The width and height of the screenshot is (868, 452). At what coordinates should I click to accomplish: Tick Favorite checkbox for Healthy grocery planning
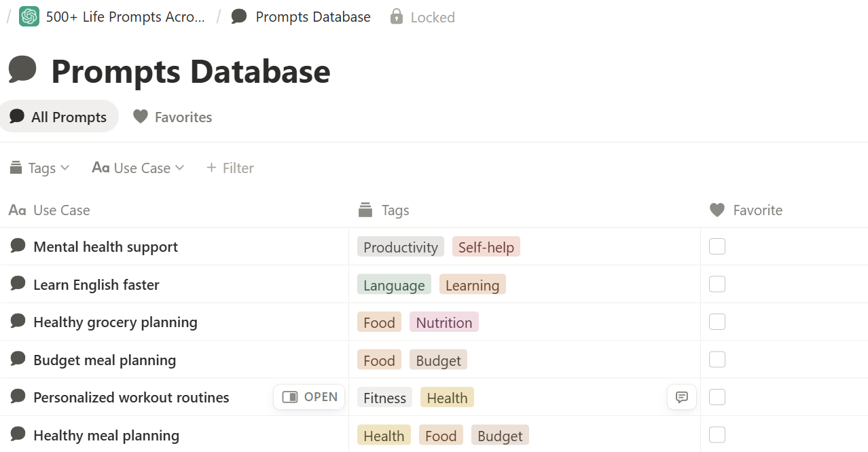tap(717, 322)
